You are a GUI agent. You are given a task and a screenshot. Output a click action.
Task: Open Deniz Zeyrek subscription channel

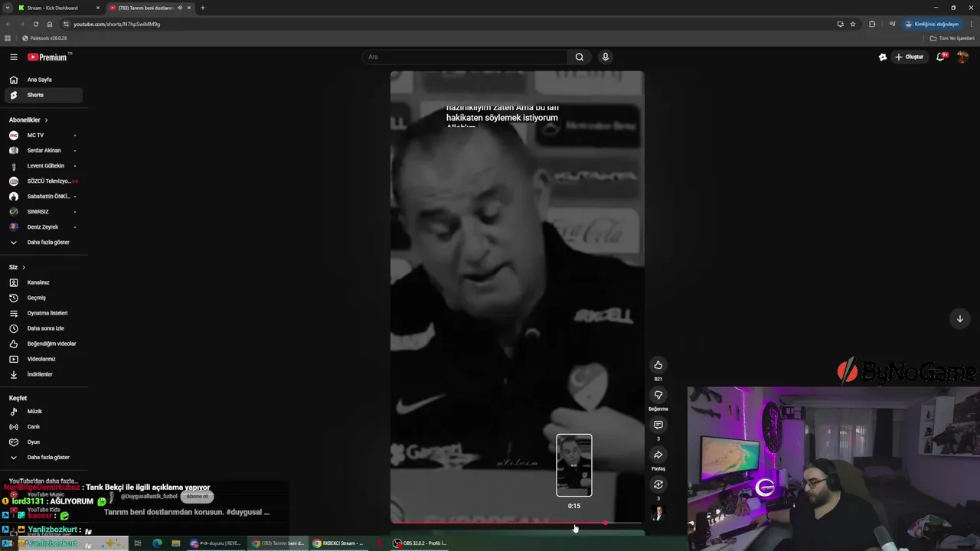tap(44, 227)
